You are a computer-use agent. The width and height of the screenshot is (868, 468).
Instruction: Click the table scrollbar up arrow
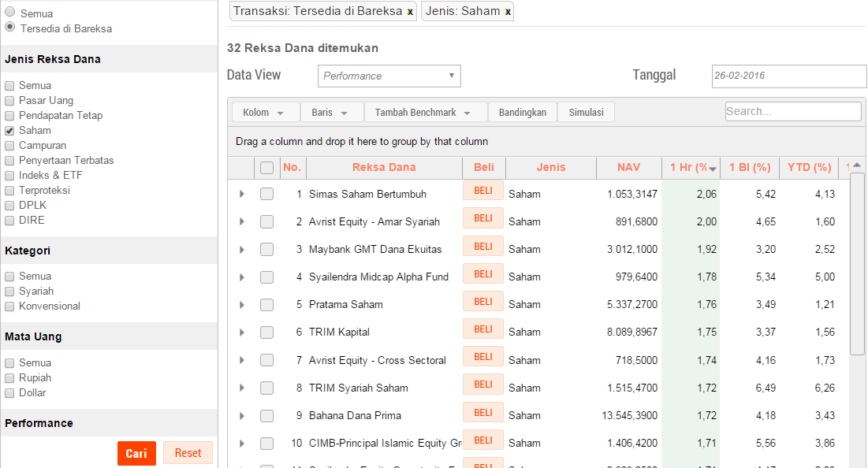pos(857,165)
